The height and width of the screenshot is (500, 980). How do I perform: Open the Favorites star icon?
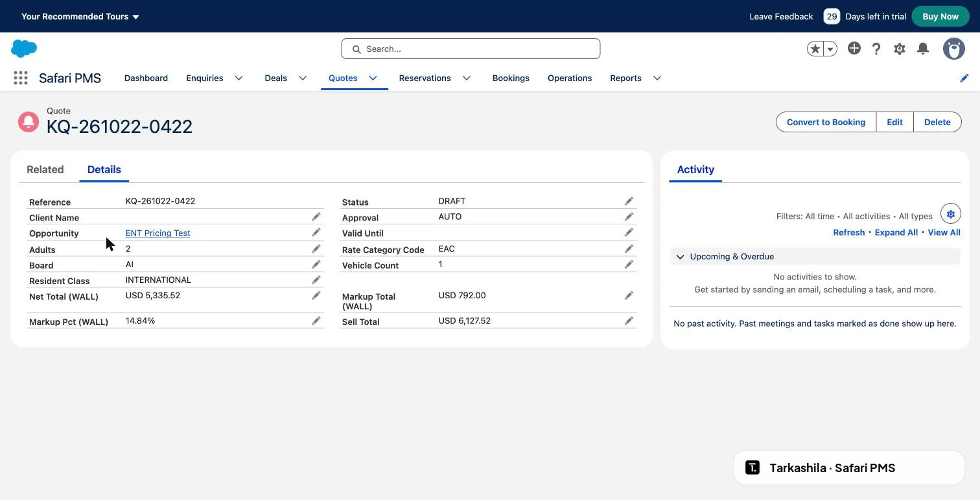click(x=815, y=49)
